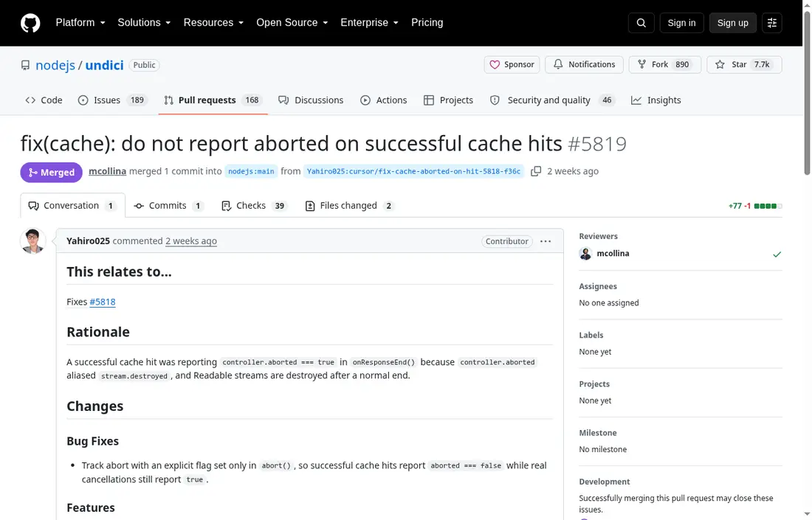The image size is (812, 520).
Task: Open the Projects tab
Action: tap(449, 100)
